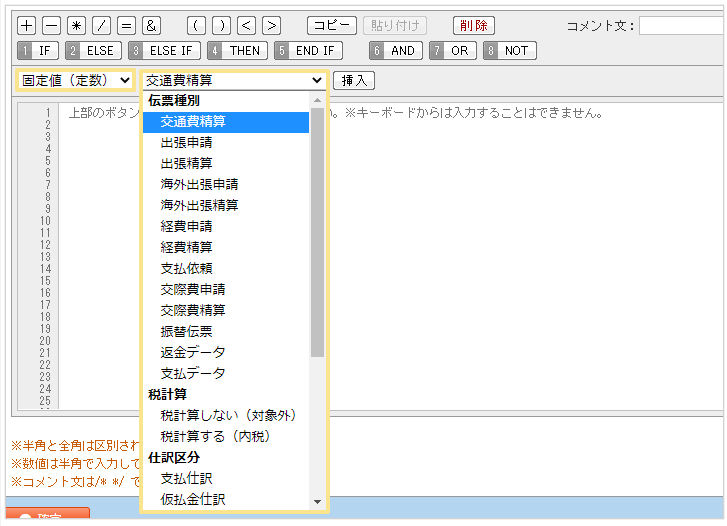Open the 固定値（定数） type dropdown
This screenshot has height=526, width=727.
point(75,80)
